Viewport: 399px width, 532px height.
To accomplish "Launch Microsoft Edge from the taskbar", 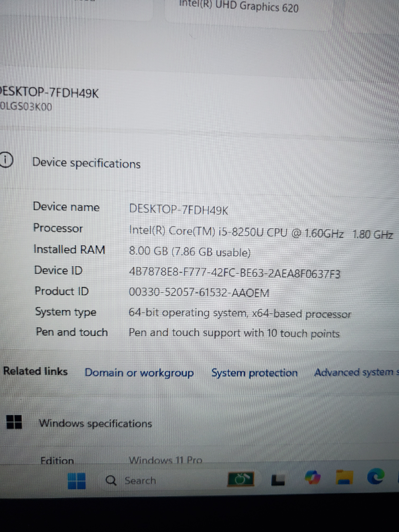I will pos(375,477).
